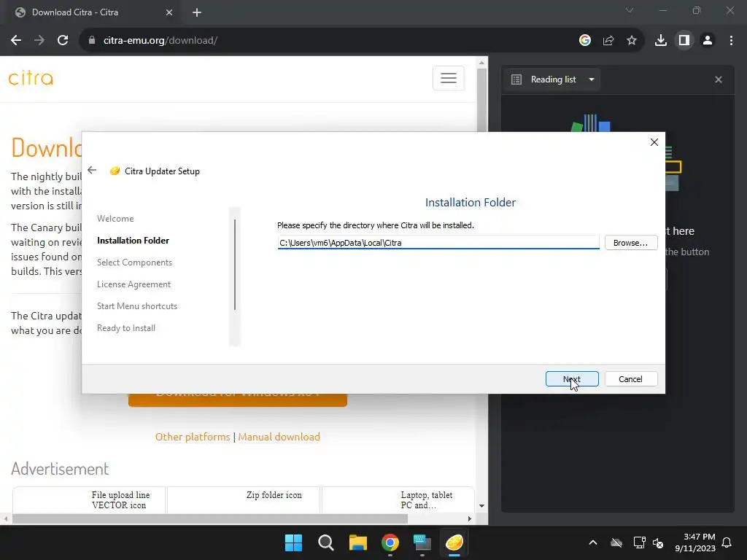
Task: Close the Reading list side panel
Action: click(x=719, y=79)
